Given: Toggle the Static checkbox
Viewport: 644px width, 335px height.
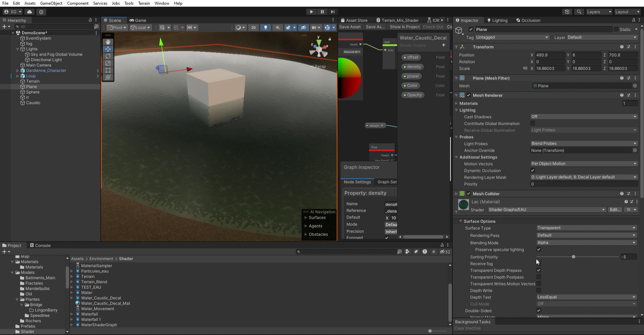Looking at the screenshot, I should click(616, 29).
